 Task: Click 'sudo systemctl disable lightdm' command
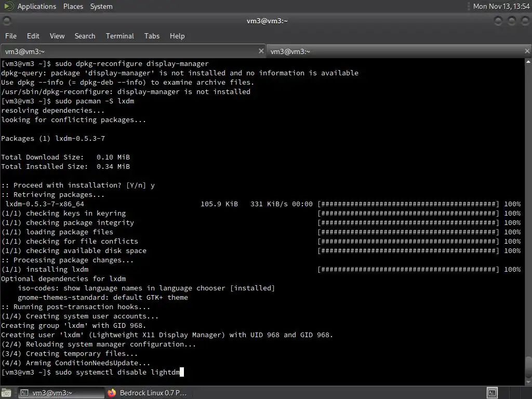[117, 372]
